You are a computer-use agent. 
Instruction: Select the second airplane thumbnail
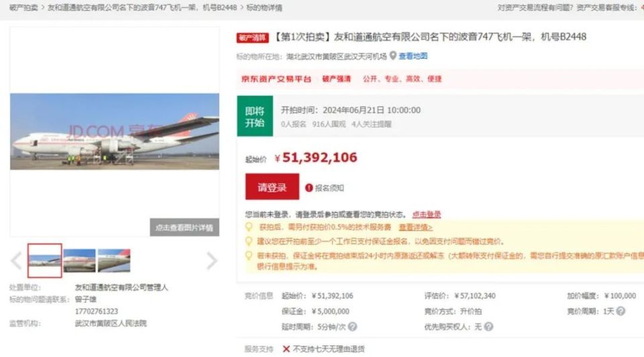(79, 260)
